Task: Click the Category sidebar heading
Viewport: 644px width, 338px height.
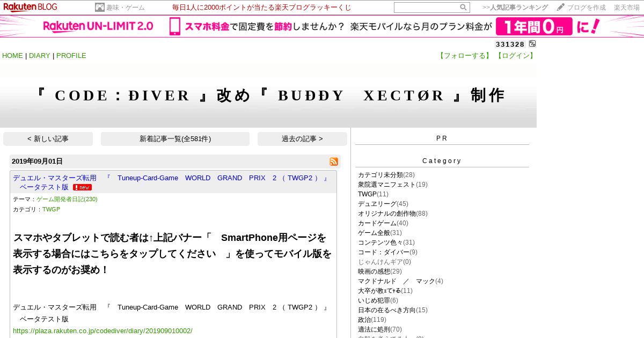Action: click(442, 161)
